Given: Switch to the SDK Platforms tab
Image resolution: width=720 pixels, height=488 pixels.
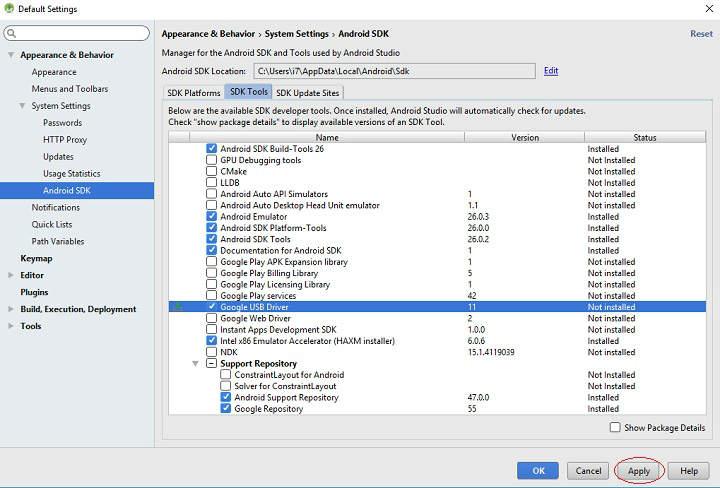Looking at the screenshot, I should point(193,93).
